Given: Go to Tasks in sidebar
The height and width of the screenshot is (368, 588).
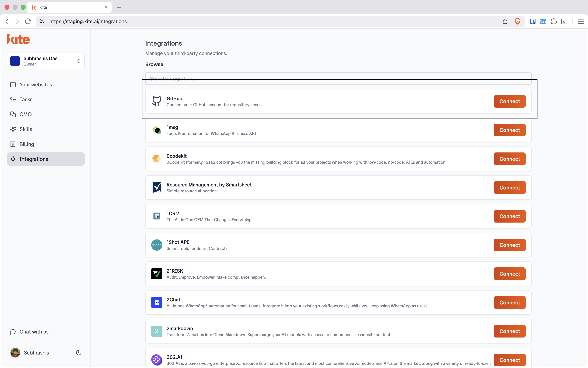Looking at the screenshot, I should point(46,99).
